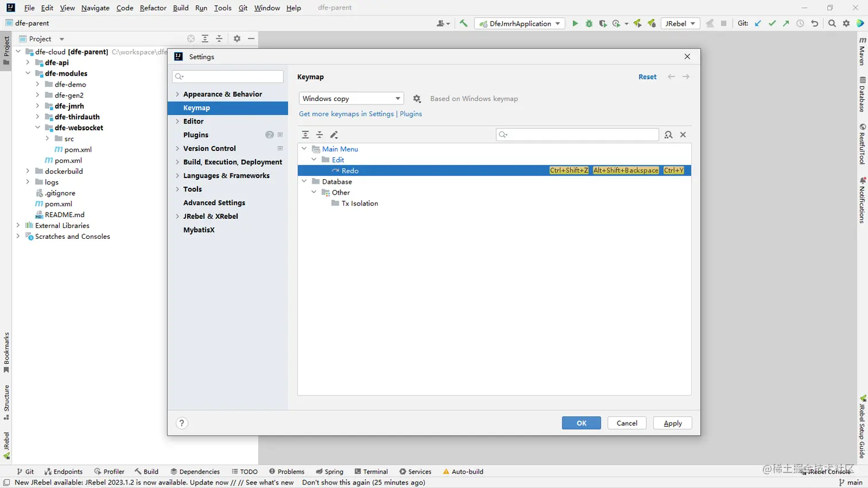Image resolution: width=868 pixels, height=488 pixels.
Task: Start debugging with the bug icon
Action: [589, 24]
